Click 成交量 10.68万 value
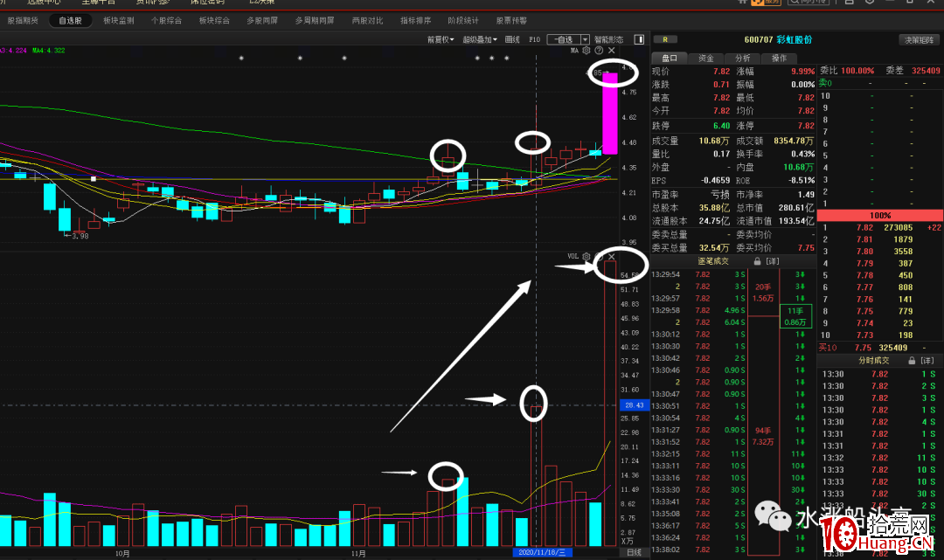944x560 pixels. tap(714, 141)
